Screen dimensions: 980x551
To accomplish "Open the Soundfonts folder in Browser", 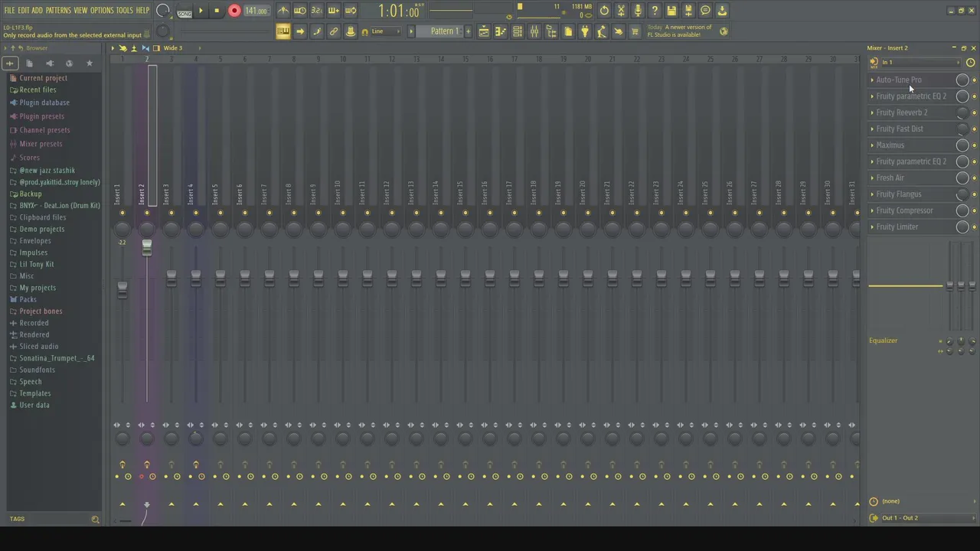I will pyautogui.click(x=37, y=370).
